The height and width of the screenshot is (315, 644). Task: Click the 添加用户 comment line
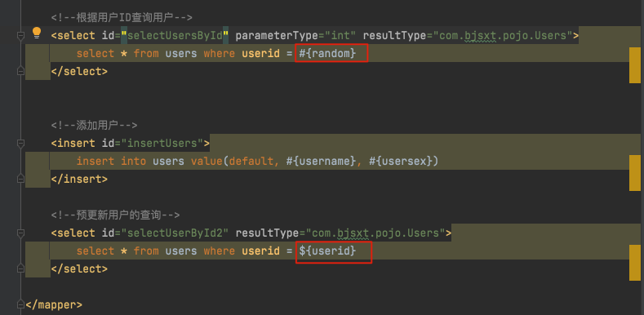pyautogui.click(x=94, y=125)
